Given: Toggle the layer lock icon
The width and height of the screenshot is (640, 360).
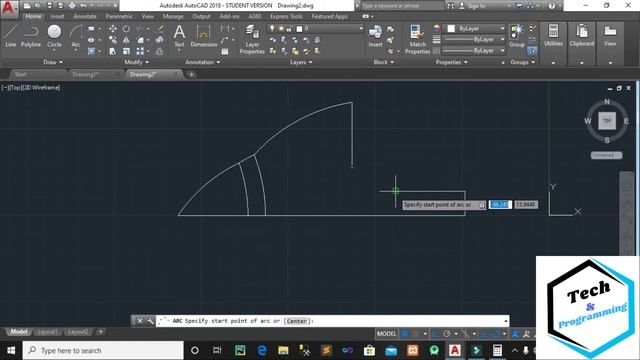Looking at the screenshot, I should 289,29.
